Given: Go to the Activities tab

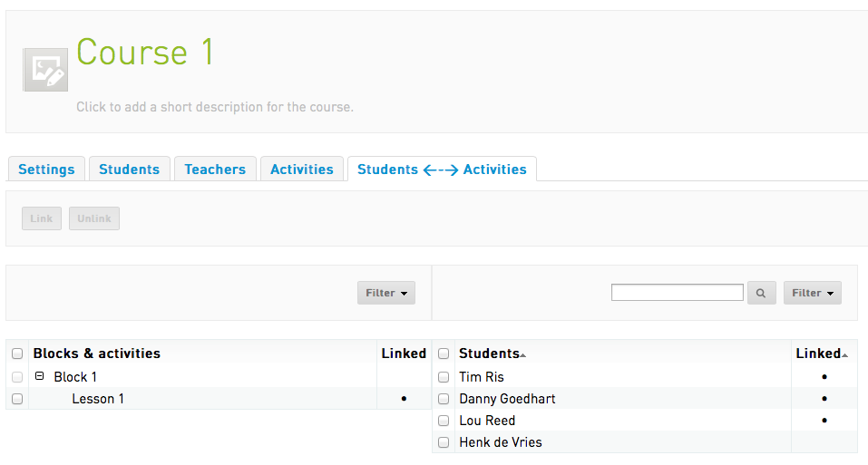Looking at the screenshot, I should pos(302,170).
